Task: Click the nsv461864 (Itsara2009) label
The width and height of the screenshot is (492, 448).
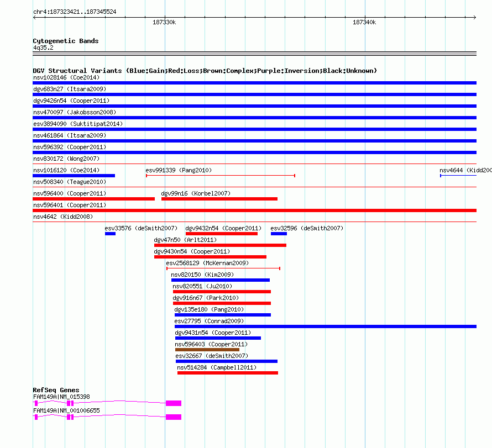Action: [x=70, y=135]
